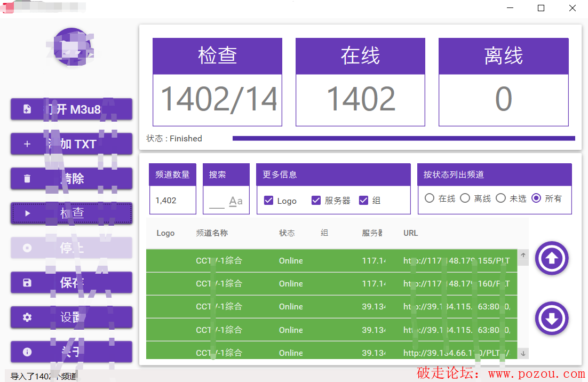Select the 未选 radio button
This screenshot has width=588, height=382.
[500, 198]
